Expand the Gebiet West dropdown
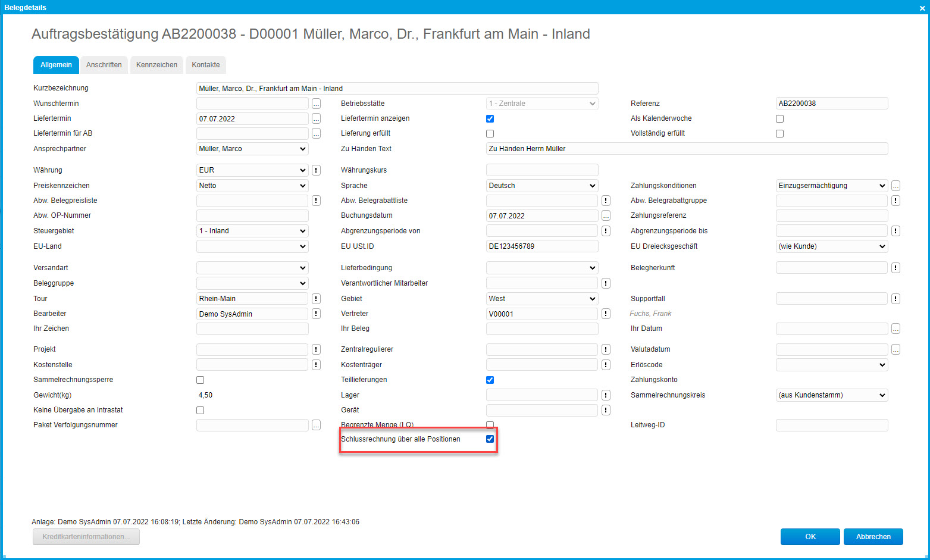The image size is (930, 560). click(x=542, y=299)
